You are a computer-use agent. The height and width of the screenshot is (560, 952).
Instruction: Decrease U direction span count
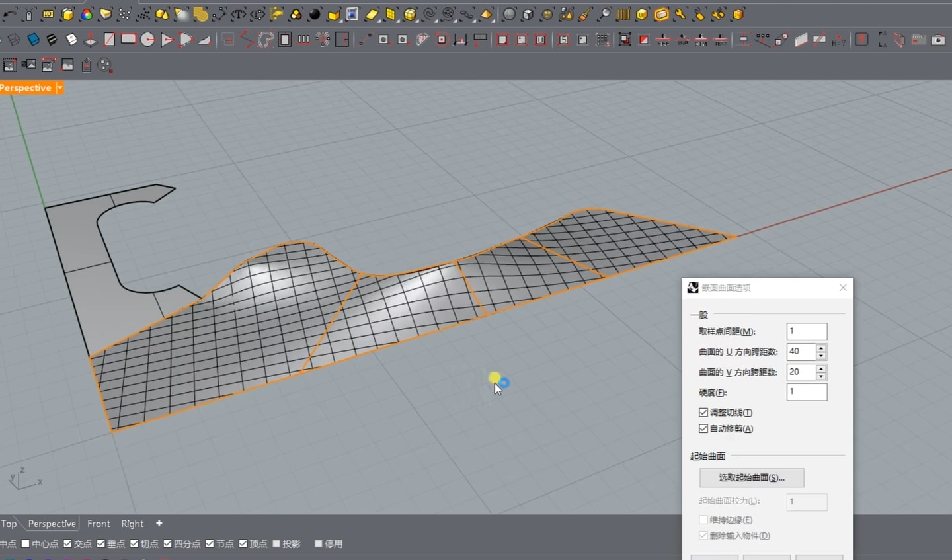point(821,356)
